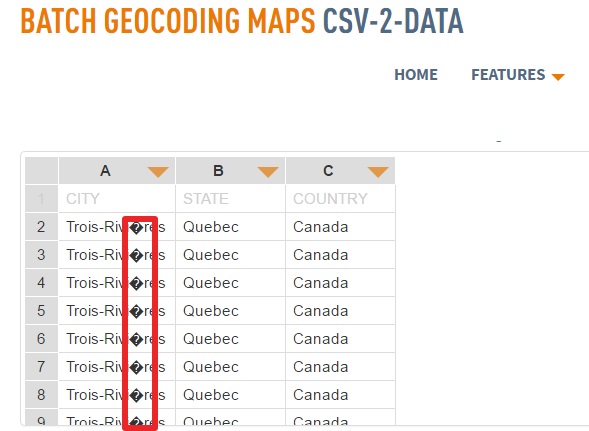
Task: Select the column B header
Action: [230, 171]
